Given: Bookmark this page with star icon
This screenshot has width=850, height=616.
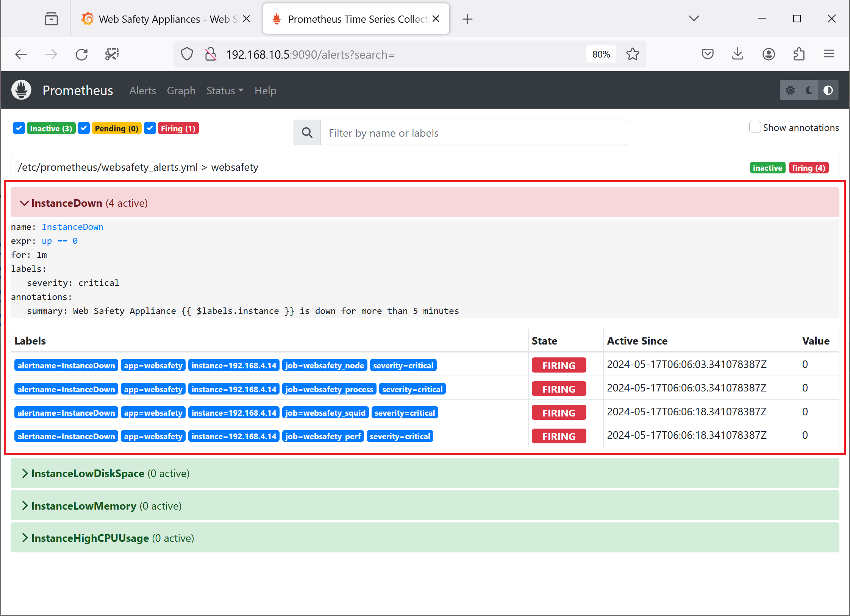Looking at the screenshot, I should (x=633, y=54).
